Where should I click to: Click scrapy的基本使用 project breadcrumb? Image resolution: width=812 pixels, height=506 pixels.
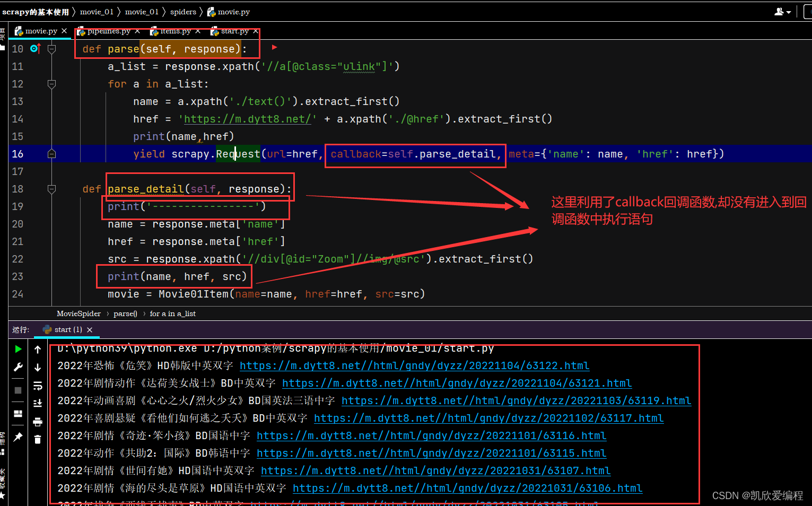coord(36,12)
